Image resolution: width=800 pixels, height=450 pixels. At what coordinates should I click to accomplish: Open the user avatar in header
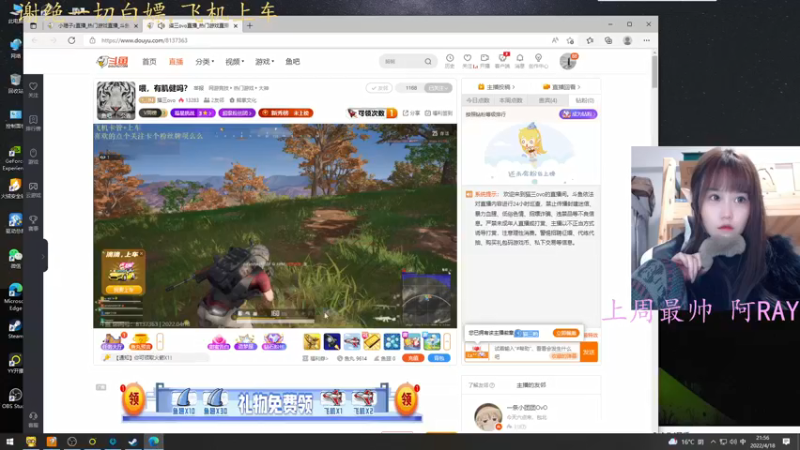pyautogui.click(x=567, y=62)
